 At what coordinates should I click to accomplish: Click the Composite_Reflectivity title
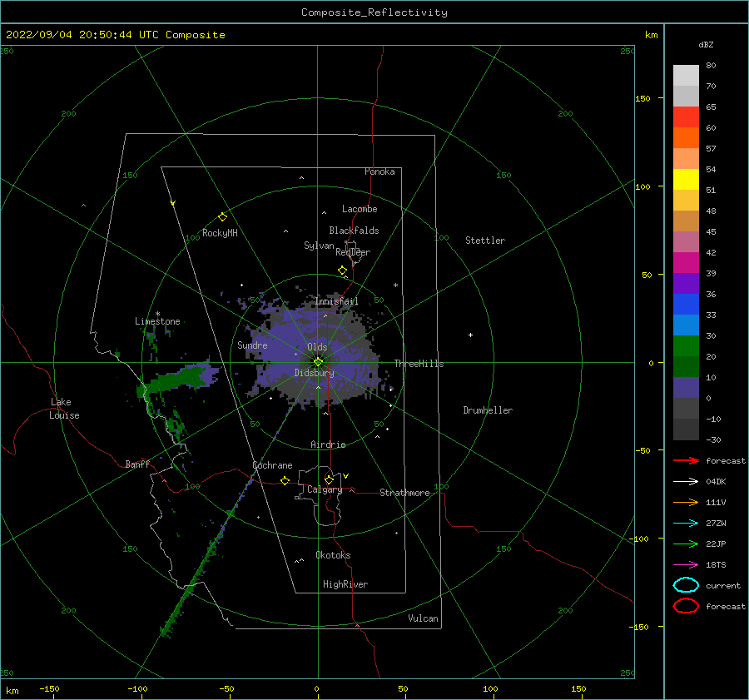374,12
